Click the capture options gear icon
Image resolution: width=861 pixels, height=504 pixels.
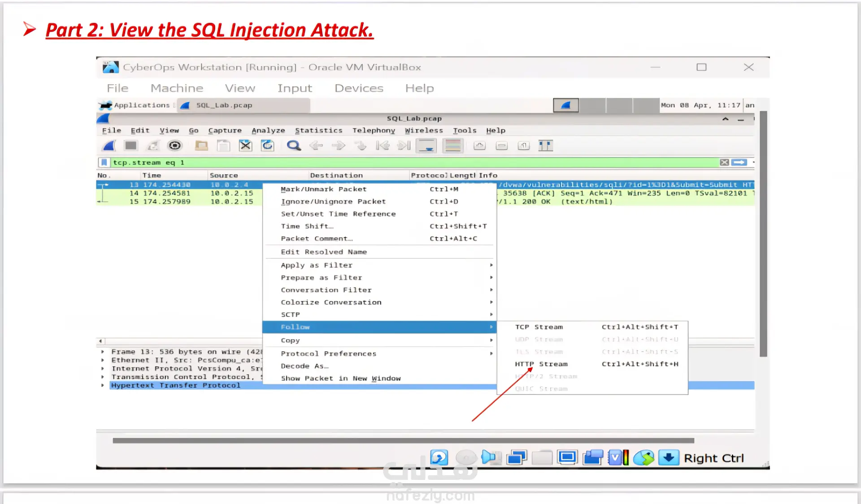174,146
